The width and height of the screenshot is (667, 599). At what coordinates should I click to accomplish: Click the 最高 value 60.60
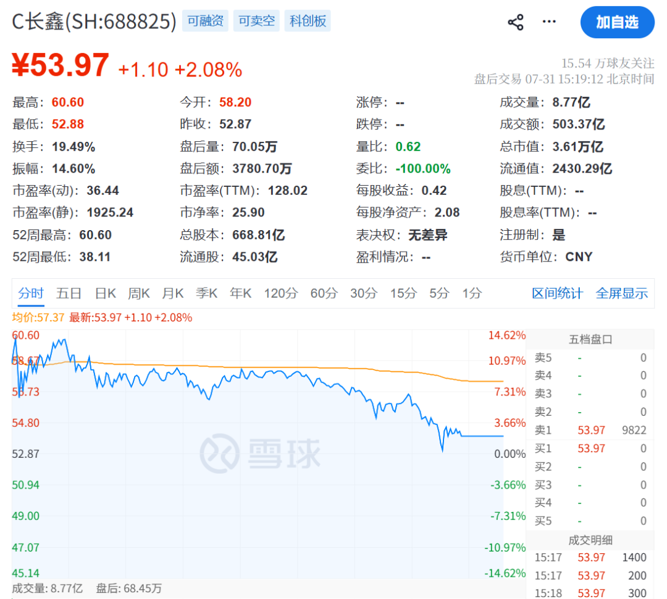click(68, 102)
